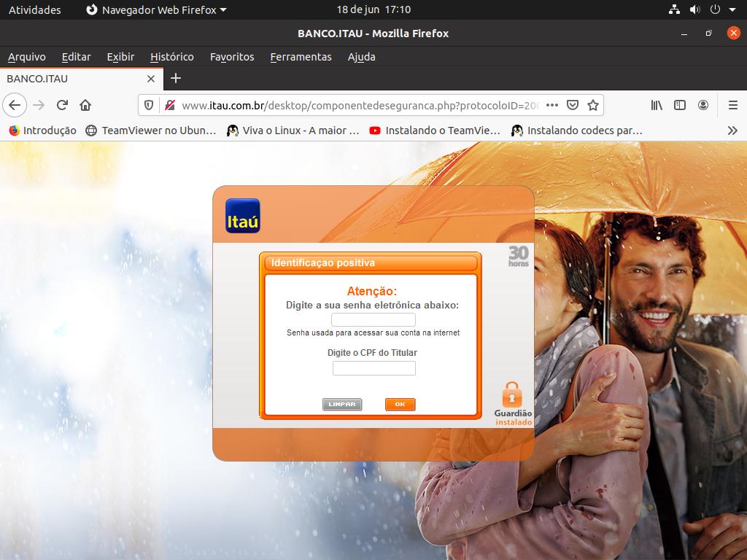The image size is (747, 560).
Task: Open the Library history and bookmarks
Action: (657, 105)
